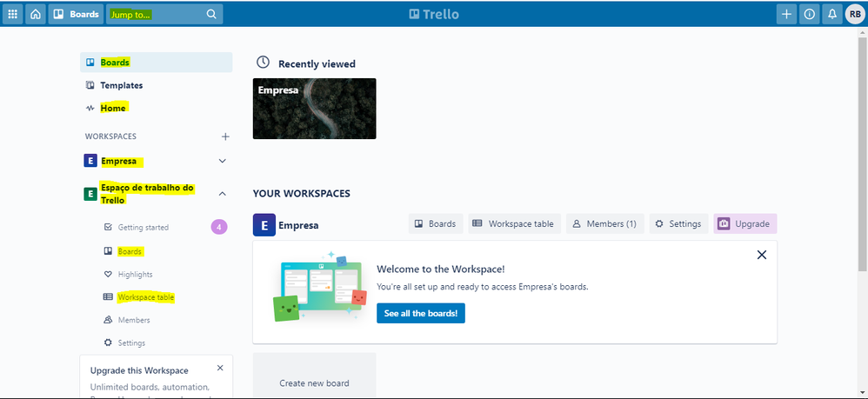The width and height of the screenshot is (868, 399).
Task: Click the search magnifier icon
Action: 211,15
